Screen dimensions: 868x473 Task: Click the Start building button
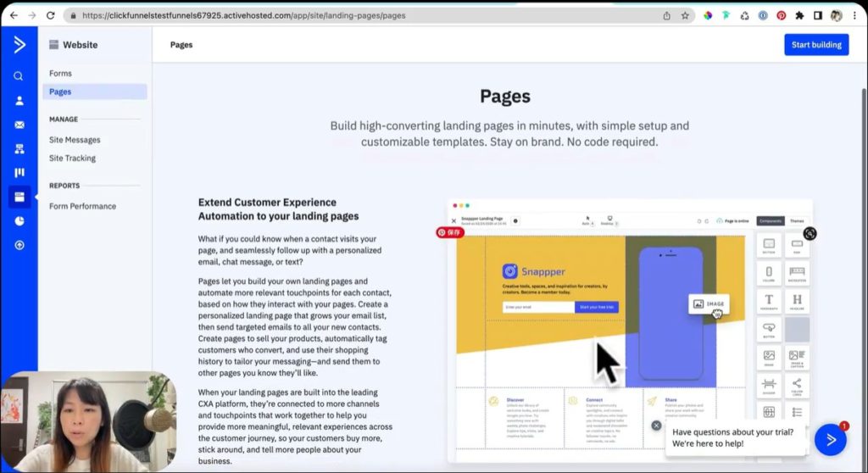click(815, 45)
